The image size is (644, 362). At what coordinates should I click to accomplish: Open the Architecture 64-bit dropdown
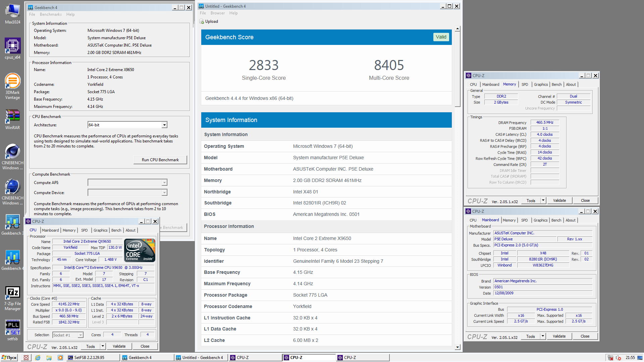click(x=164, y=125)
